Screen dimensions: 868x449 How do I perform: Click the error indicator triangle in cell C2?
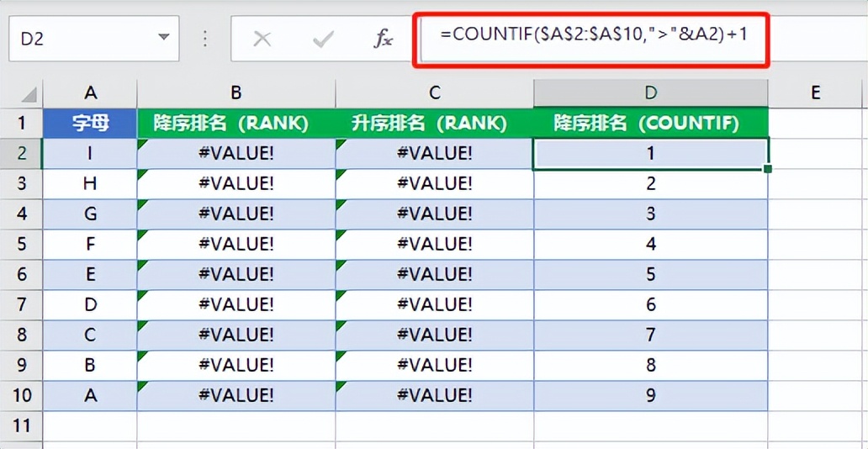pos(340,144)
